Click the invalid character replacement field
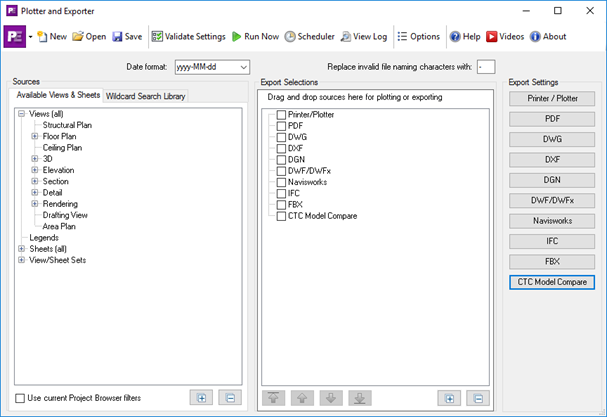The width and height of the screenshot is (607, 417). click(x=486, y=67)
